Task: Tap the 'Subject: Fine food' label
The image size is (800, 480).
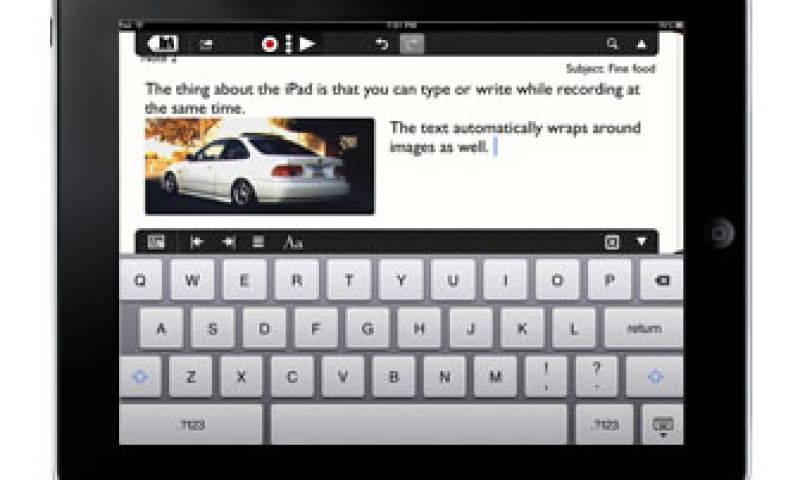Action: pyautogui.click(x=610, y=68)
